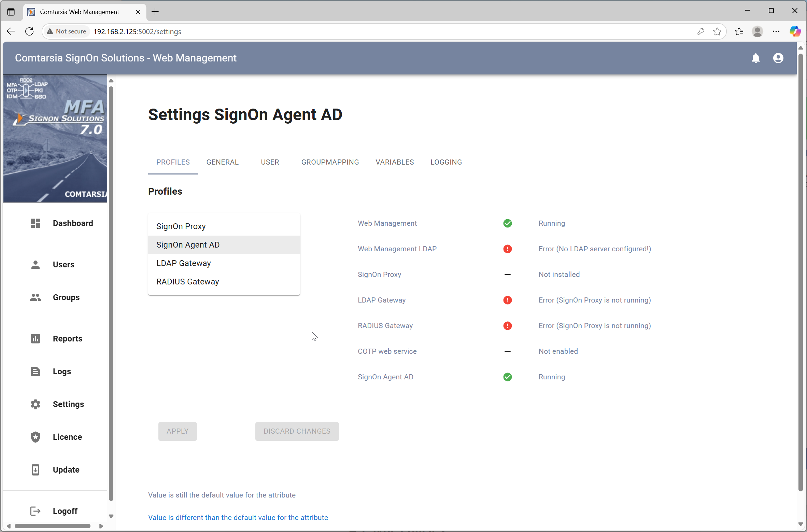Open the notifications bell icon
The image size is (807, 532).
click(755, 58)
